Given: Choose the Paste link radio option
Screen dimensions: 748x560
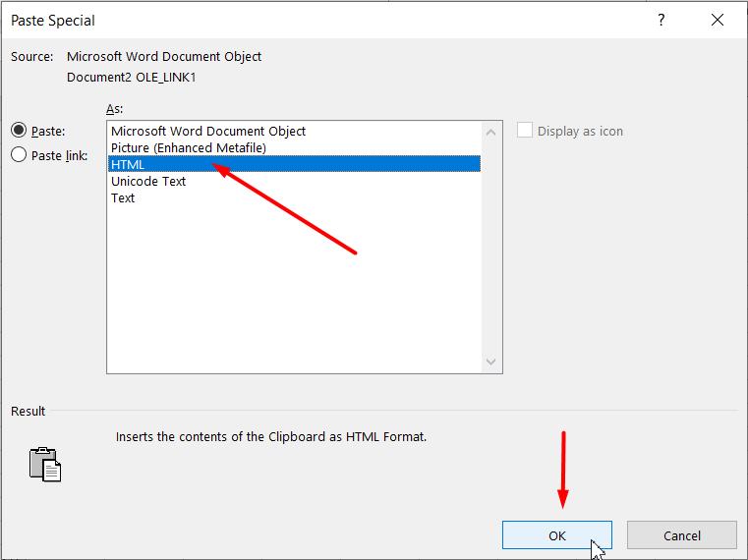Looking at the screenshot, I should pyautogui.click(x=19, y=155).
